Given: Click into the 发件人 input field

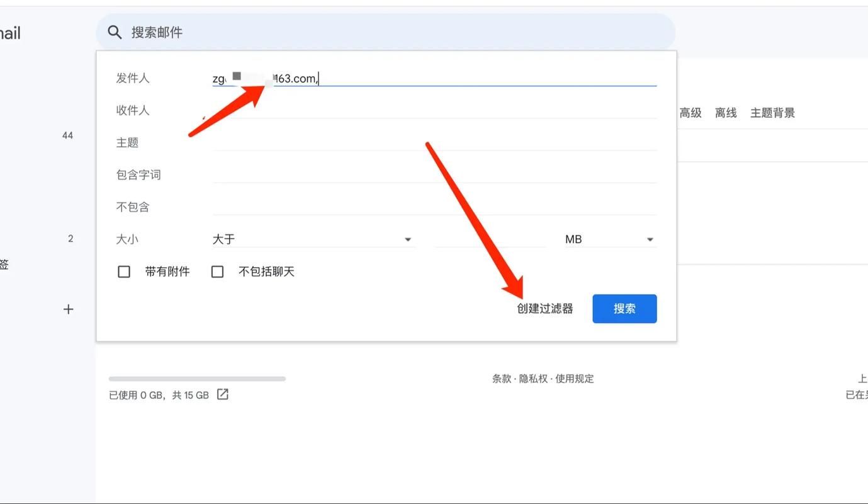Looking at the screenshot, I should [x=485, y=78].
